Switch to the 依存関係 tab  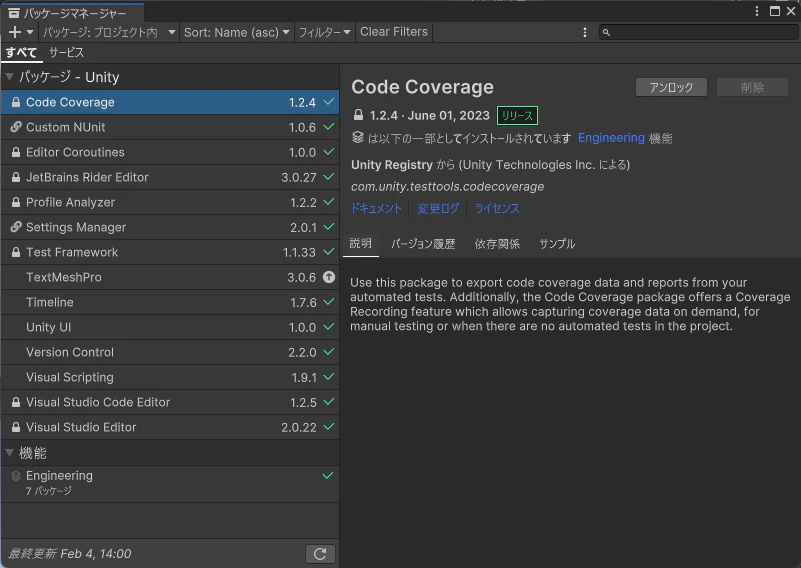497,244
